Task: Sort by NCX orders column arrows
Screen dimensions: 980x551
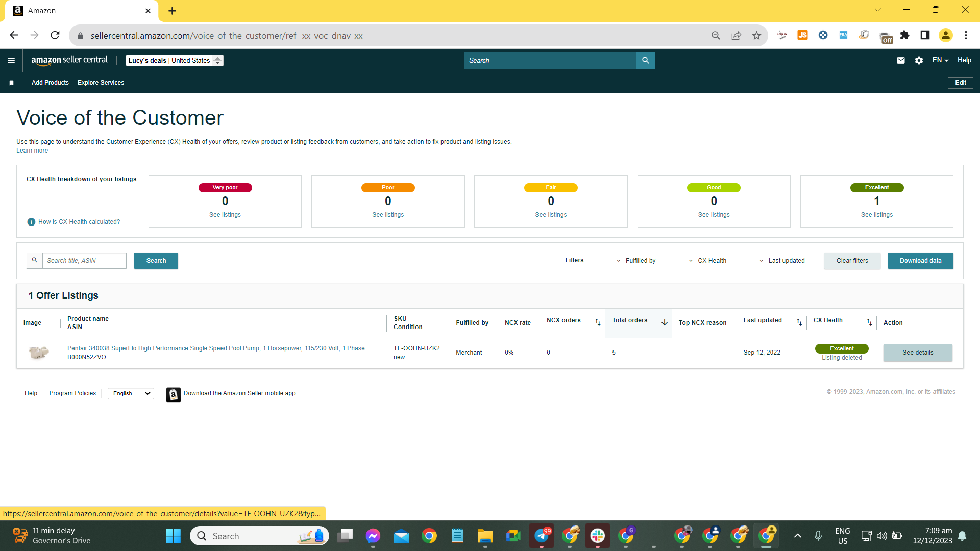Action: coord(598,322)
